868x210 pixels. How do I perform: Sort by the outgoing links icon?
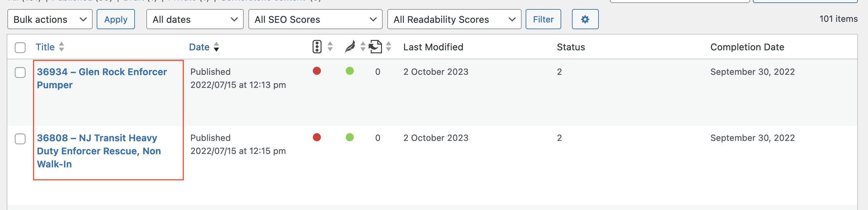click(x=375, y=47)
